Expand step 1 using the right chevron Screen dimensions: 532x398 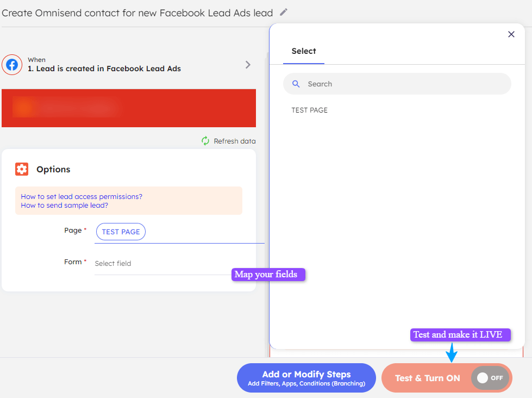(x=248, y=65)
